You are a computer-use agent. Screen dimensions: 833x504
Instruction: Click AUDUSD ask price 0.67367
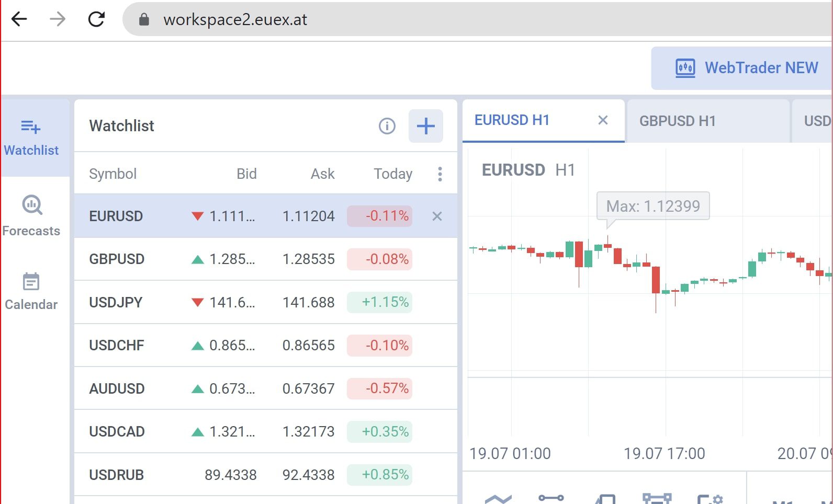[x=309, y=389]
